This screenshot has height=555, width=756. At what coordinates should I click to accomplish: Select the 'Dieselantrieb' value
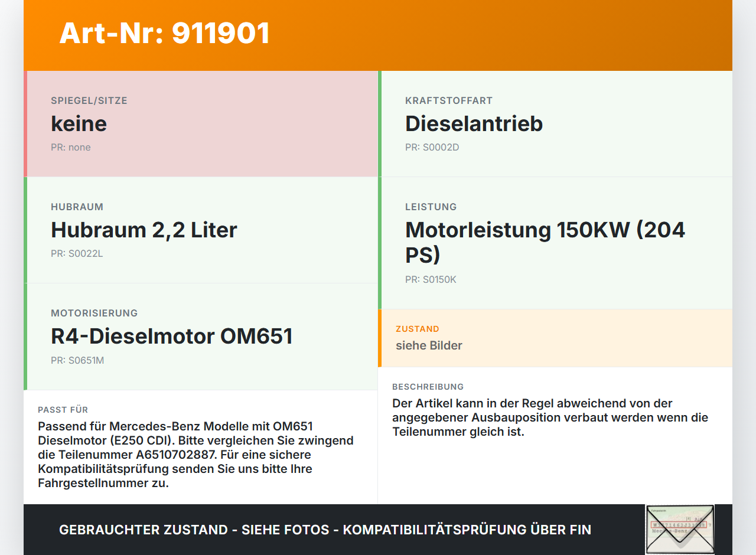click(474, 123)
